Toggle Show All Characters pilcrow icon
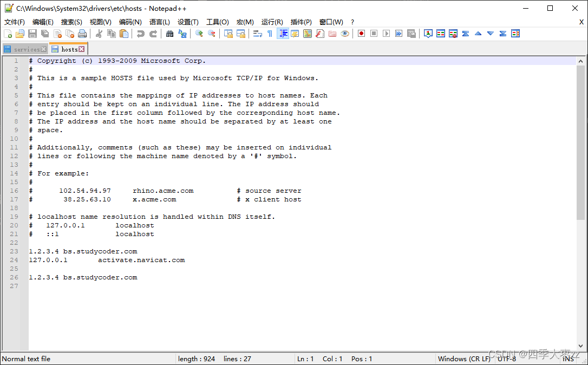Image resolution: width=588 pixels, height=365 pixels. [x=270, y=34]
